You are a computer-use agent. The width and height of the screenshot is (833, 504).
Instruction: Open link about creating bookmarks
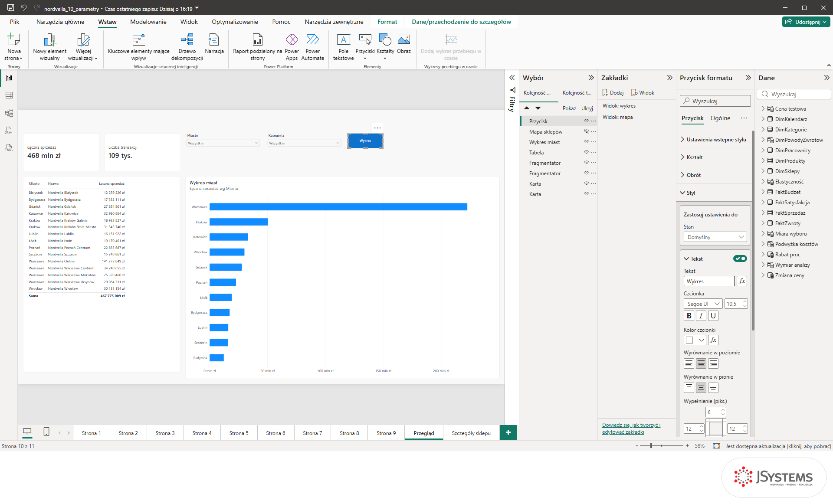pyautogui.click(x=631, y=428)
